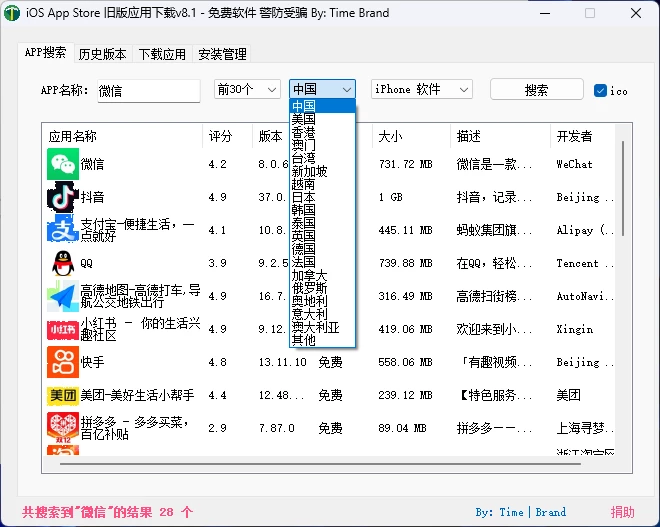Screen dimensions: 660x527
Task: Select 新加坡 in the region list
Action: tap(322, 171)
